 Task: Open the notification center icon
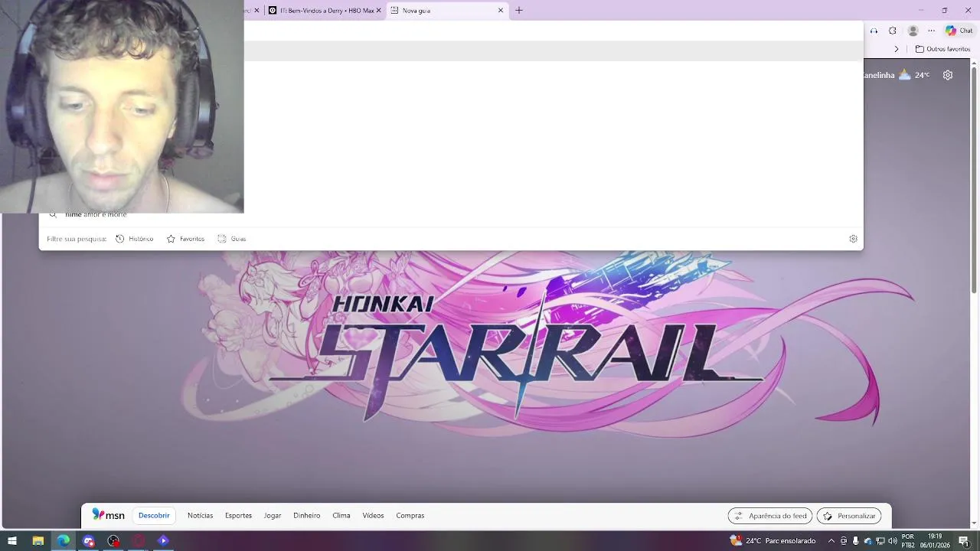(964, 540)
